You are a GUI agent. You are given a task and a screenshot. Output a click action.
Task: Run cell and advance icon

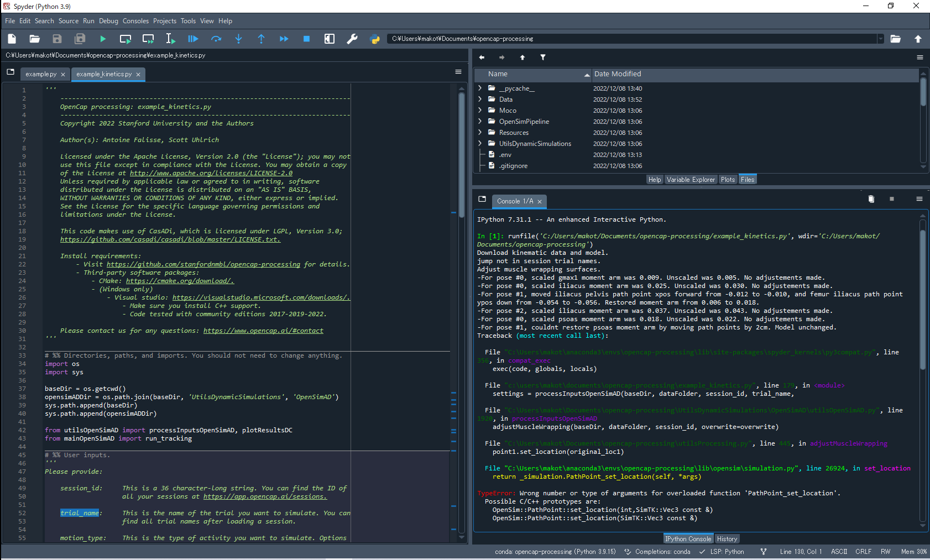(148, 39)
